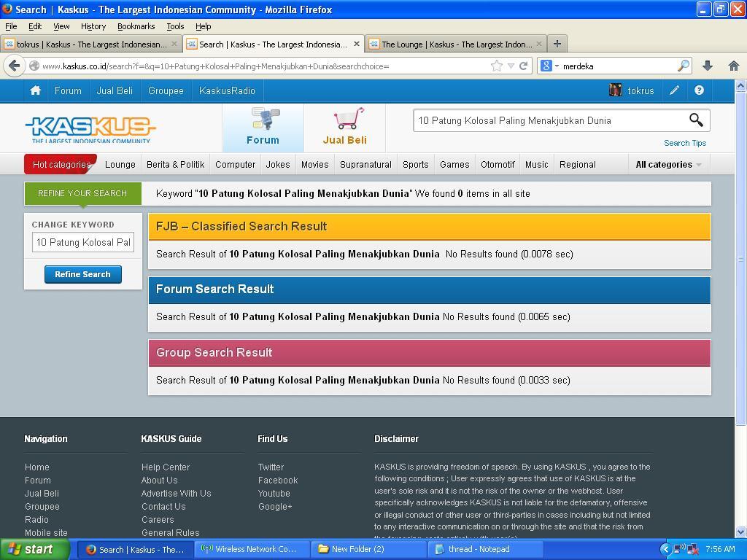
Task: Open Groupee in the blue navbar
Action: pos(166,90)
